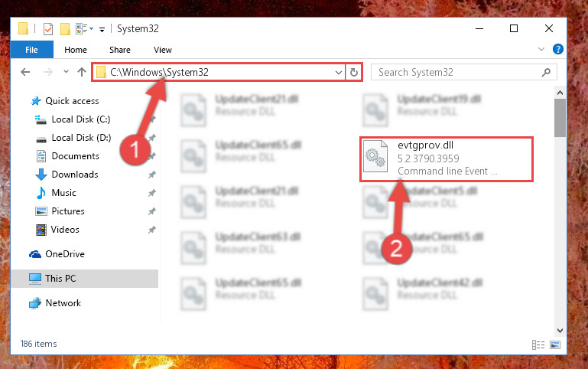Image resolution: width=588 pixels, height=369 pixels.
Task: Click inside the Search System32 field
Action: [456, 72]
